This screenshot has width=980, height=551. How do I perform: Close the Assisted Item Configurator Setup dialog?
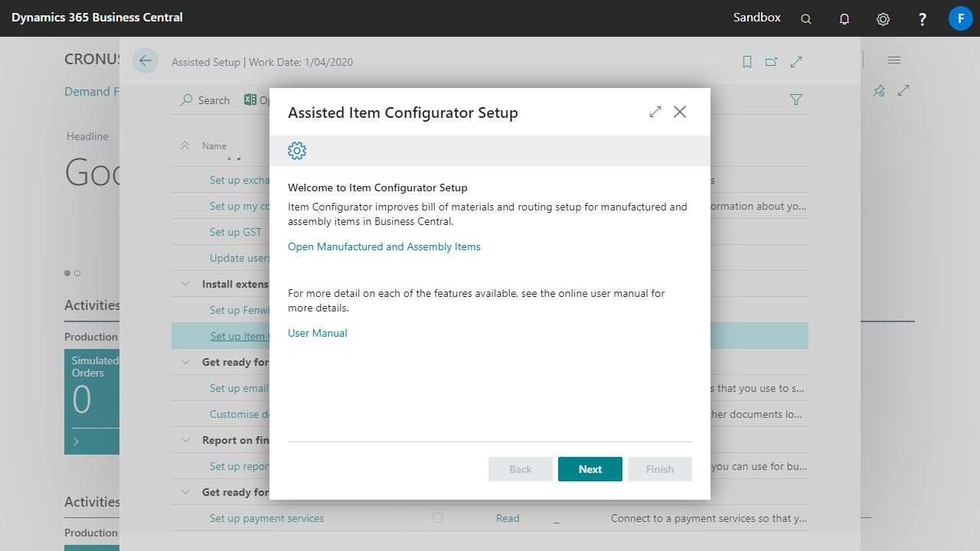680,112
